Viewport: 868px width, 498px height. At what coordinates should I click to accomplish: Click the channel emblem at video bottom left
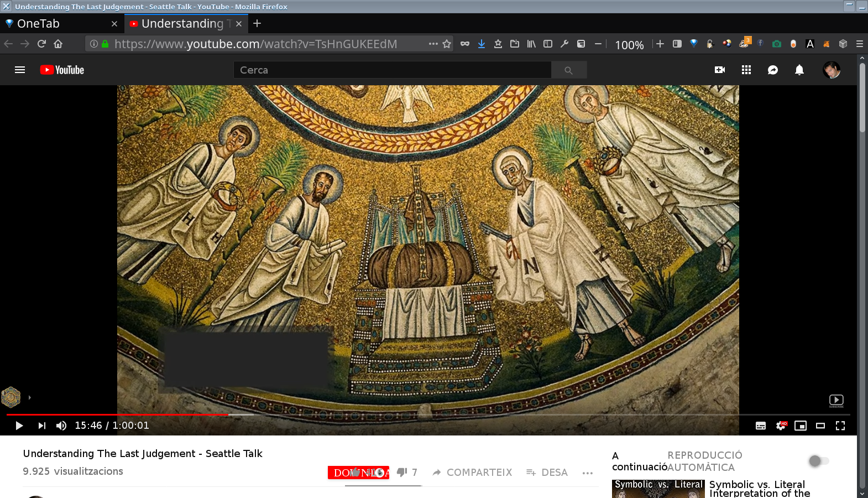(x=11, y=397)
